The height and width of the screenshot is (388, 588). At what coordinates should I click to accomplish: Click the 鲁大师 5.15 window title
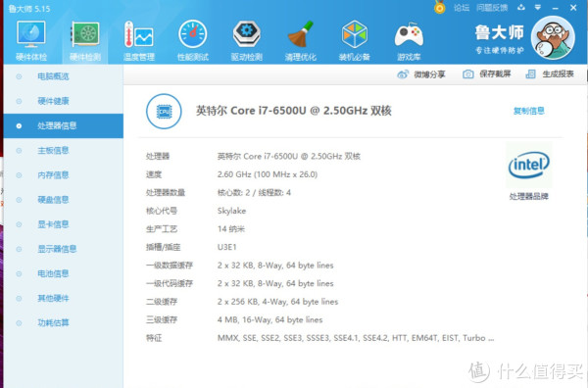coord(29,8)
